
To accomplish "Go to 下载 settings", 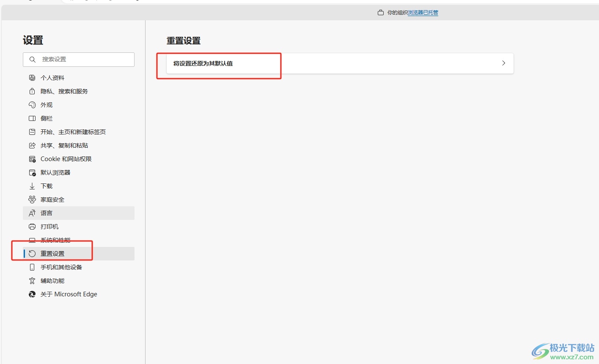I will click(79, 186).
